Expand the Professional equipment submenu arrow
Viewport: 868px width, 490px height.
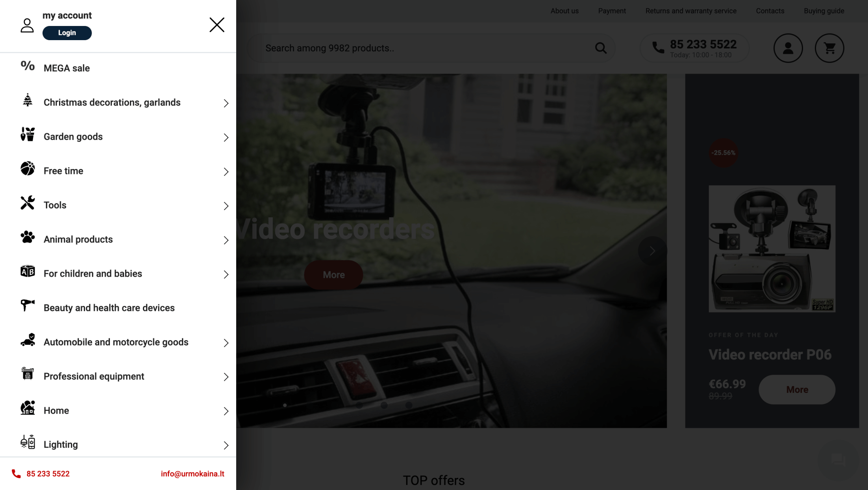pos(226,377)
